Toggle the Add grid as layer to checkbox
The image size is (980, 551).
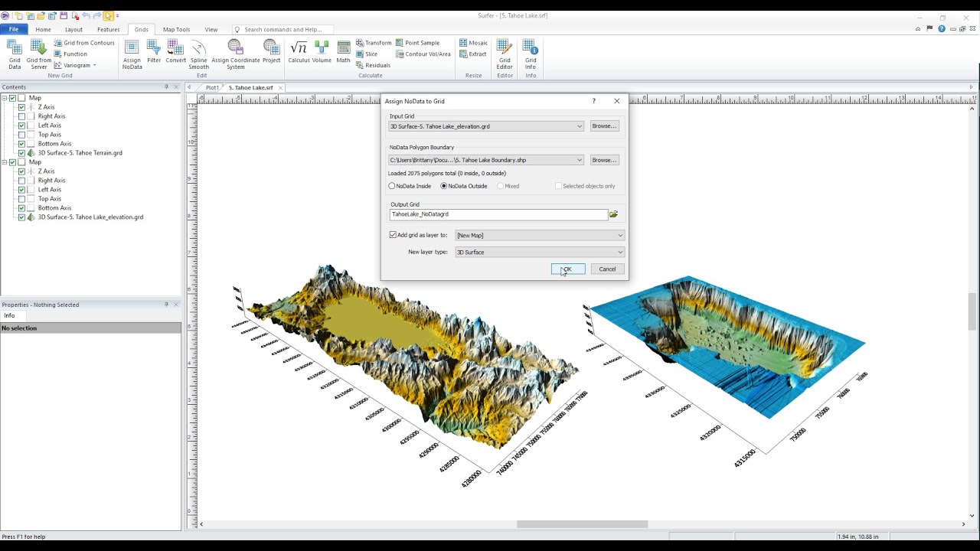(393, 235)
